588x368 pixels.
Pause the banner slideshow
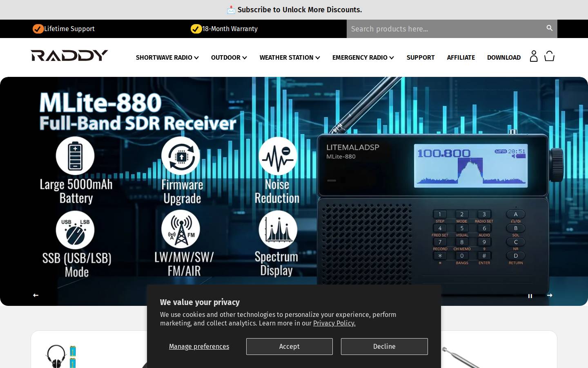tap(530, 296)
